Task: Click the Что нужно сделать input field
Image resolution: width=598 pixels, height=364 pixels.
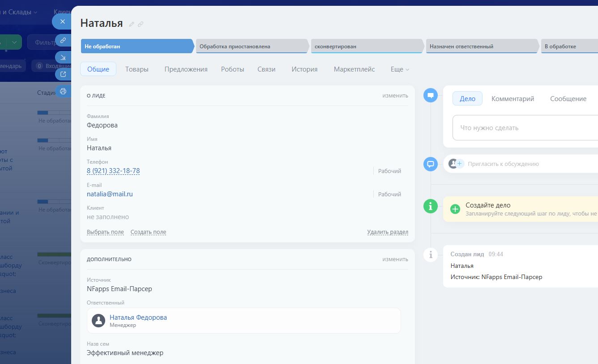Action: click(x=524, y=128)
